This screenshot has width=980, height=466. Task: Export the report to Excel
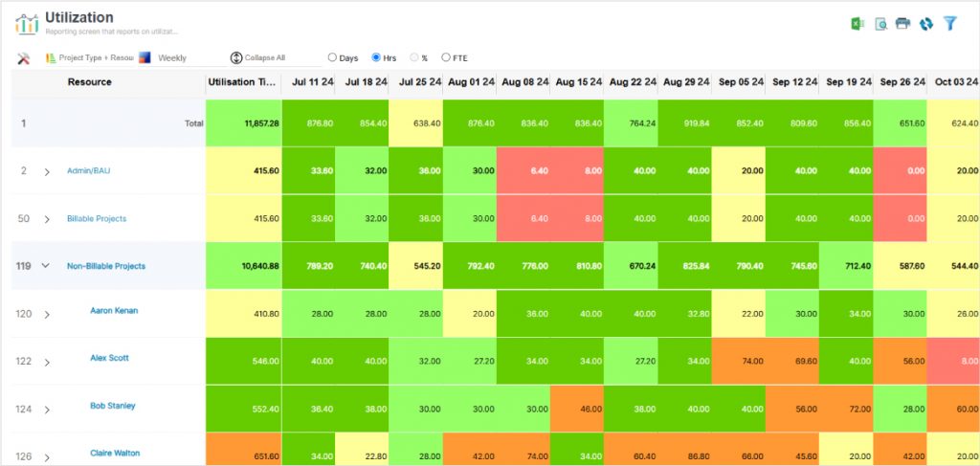[857, 24]
